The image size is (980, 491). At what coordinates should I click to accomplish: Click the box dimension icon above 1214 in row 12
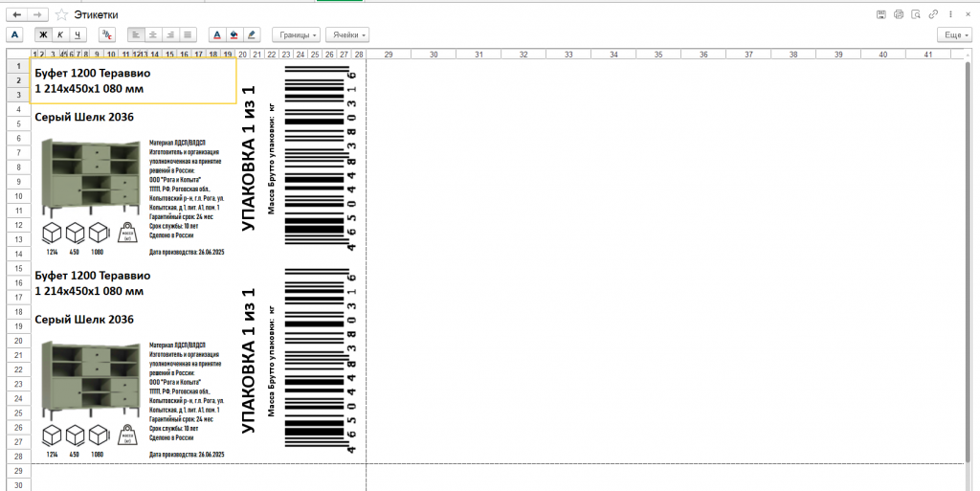(53, 233)
